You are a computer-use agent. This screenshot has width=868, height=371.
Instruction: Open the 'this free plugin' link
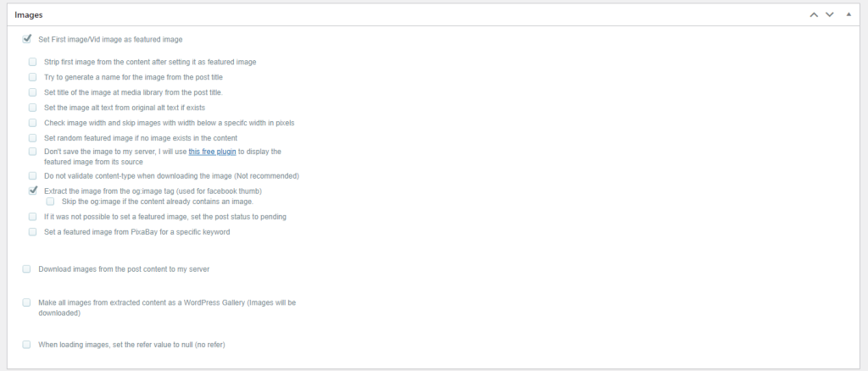point(212,152)
